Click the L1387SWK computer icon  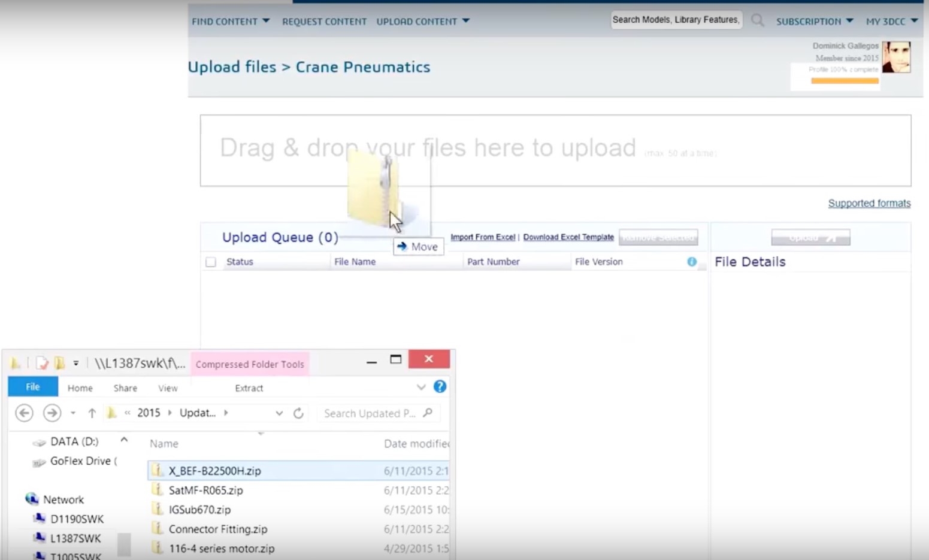tap(40, 538)
